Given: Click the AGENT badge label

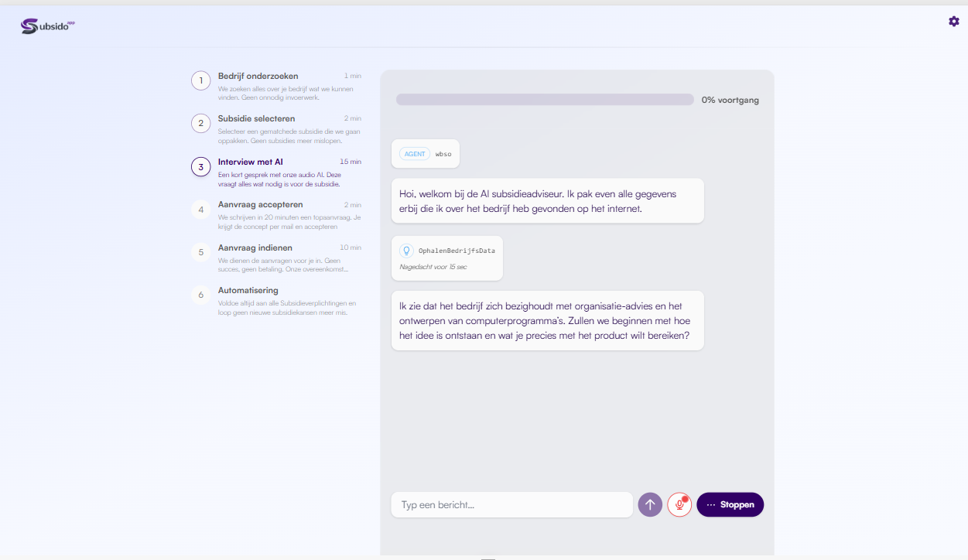Looking at the screenshot, I should 415,154.
